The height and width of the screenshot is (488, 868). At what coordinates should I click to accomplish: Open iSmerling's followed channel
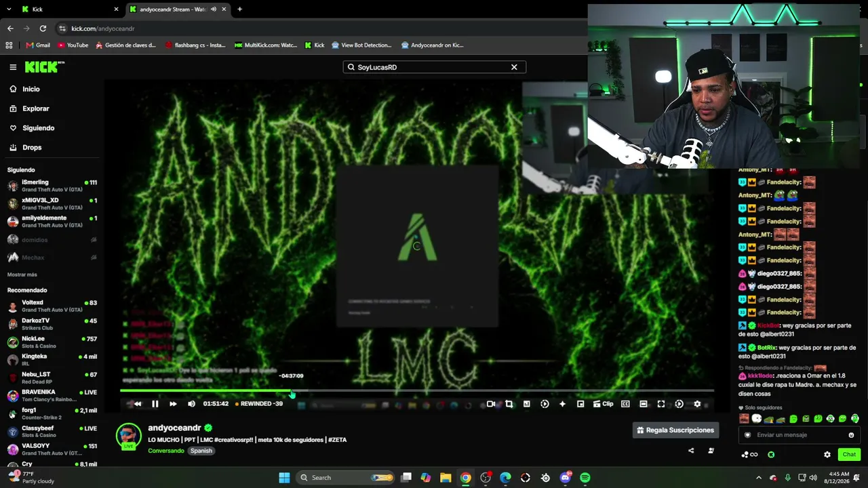pos(52,186)
